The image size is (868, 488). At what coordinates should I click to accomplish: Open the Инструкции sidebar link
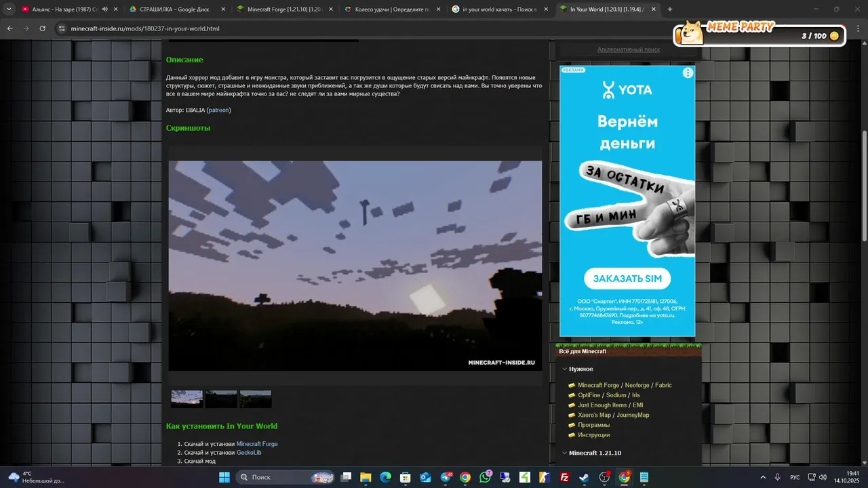pyautogui.click(x=594, y=435)
